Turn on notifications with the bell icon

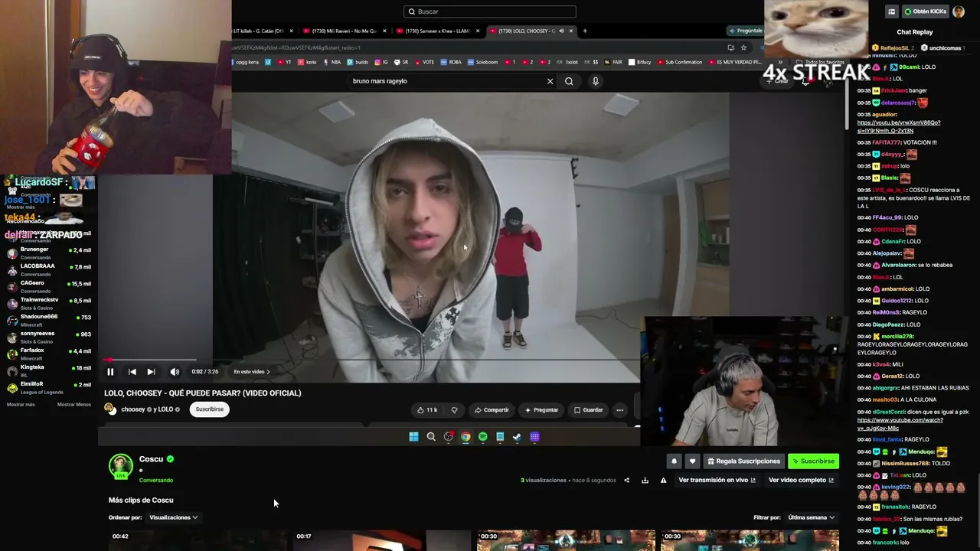tap(674, 461)
